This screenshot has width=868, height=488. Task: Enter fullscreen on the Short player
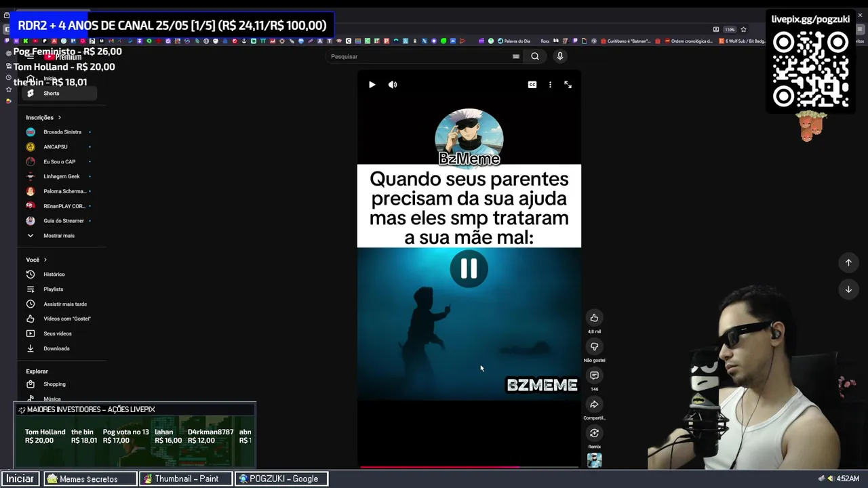[x=568, y=85]
